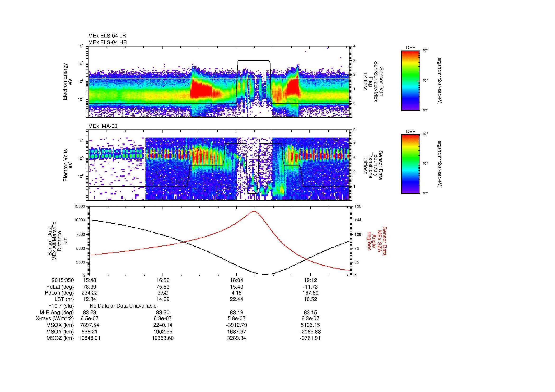Click the MSOY value '-2089.83'

pos(310,331)
